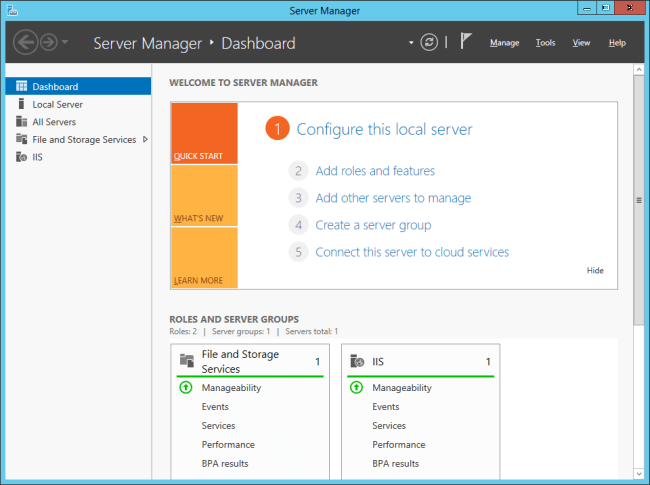The width and height of the screenshot is (650, 485).
Task: Open File and Storage Services tile header
Action: 250,361
